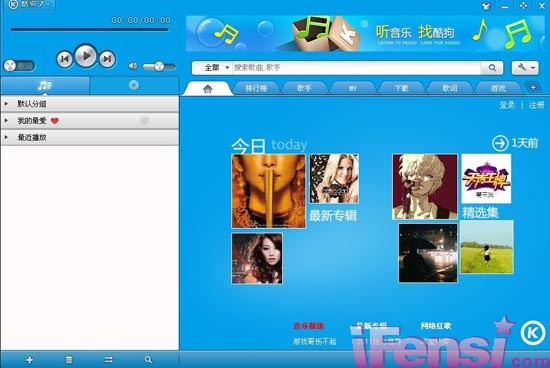Screen dimensions: 550x368
Task: Expand the 我的最爱 favorites group
Action: [90, 121]
